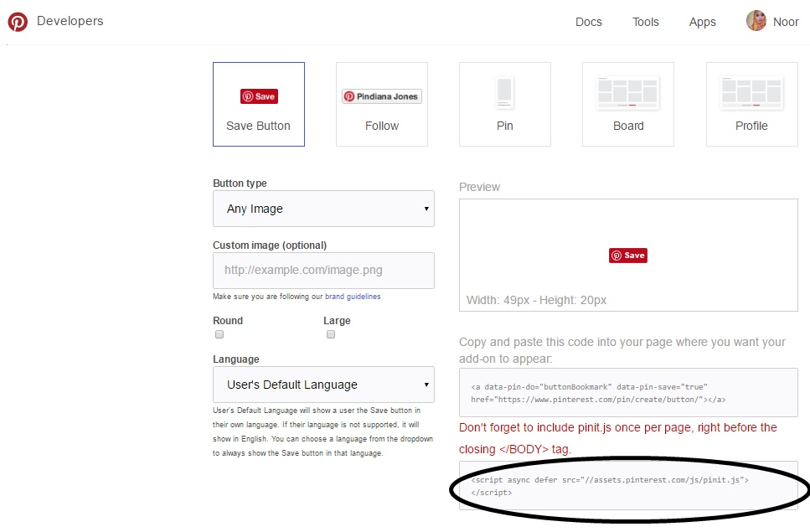Open the Docs menu

click(x=589, y=22)
